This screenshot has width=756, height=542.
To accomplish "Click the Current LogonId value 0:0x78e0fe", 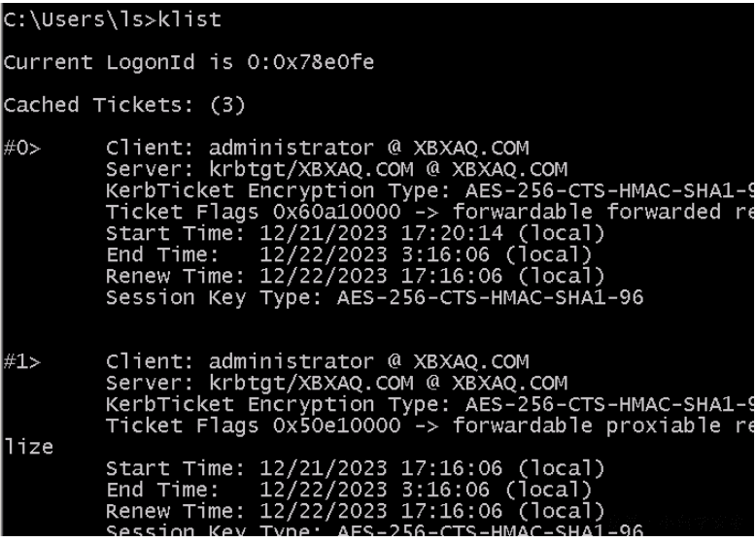I will pos(311,62).
